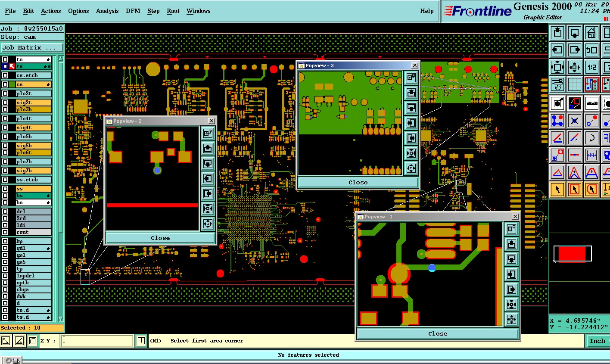This screenshot has height=364, width=610.
Task: Open the Edit menu
Action: (x=28, y=11)
